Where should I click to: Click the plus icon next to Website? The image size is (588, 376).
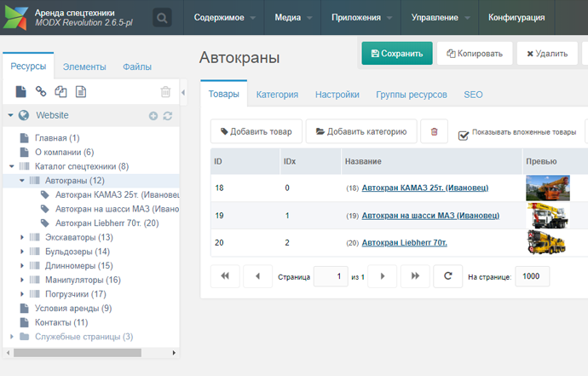point(153,116)
